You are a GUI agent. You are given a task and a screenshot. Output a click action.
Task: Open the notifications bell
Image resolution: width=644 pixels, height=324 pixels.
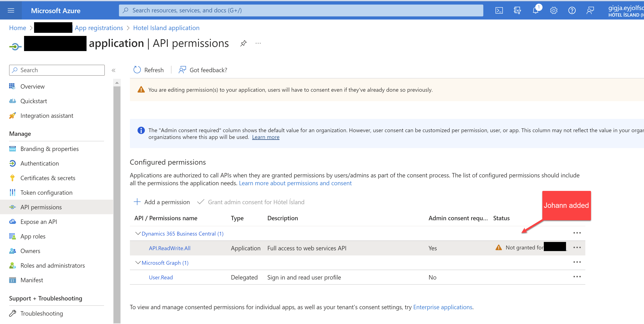pyautogui.click(x=535, y=11)
